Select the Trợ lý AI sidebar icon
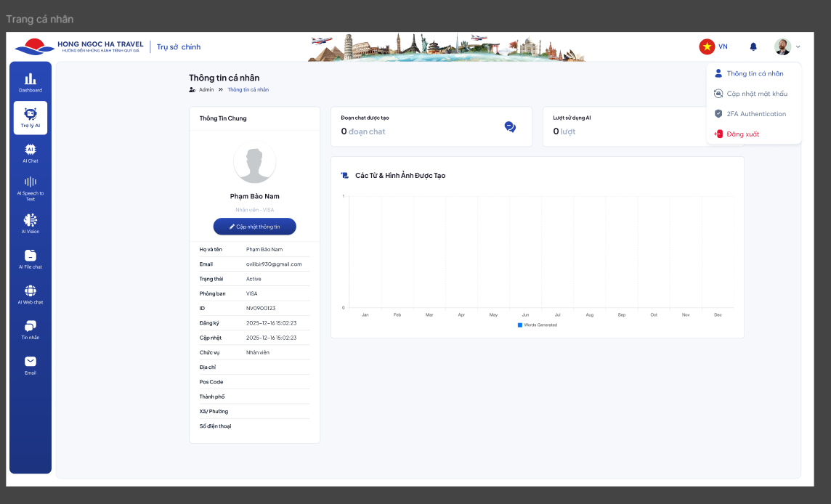This screenshot has width=831, height=504. tap(30, 117)
